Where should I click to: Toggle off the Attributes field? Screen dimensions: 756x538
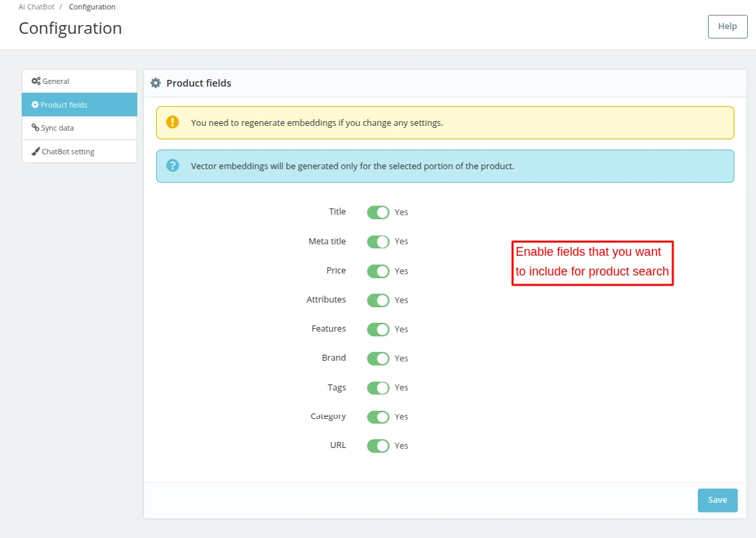[379, 300]
